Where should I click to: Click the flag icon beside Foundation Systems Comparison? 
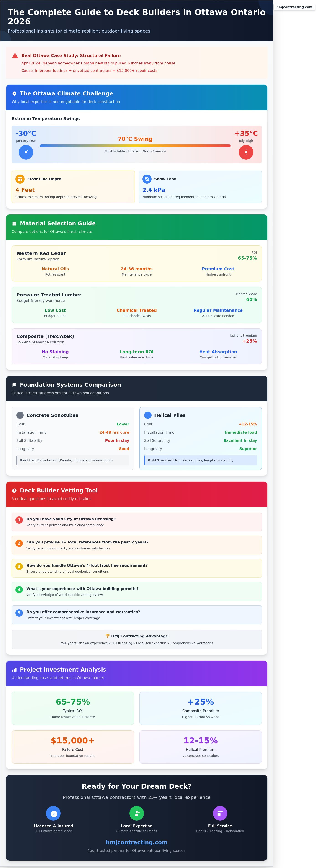click(x=14, y=385)
